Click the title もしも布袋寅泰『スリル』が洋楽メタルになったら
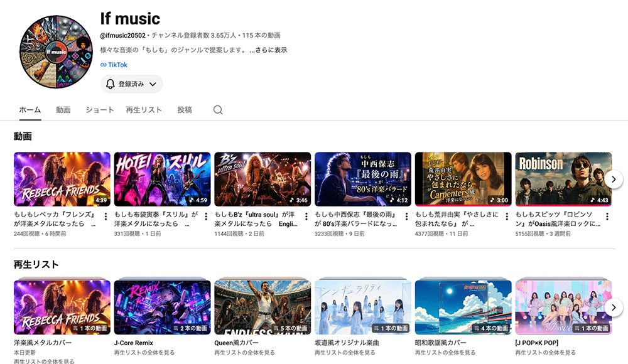The width and height of the screenshot is (628, 364). tap(156, 219)
